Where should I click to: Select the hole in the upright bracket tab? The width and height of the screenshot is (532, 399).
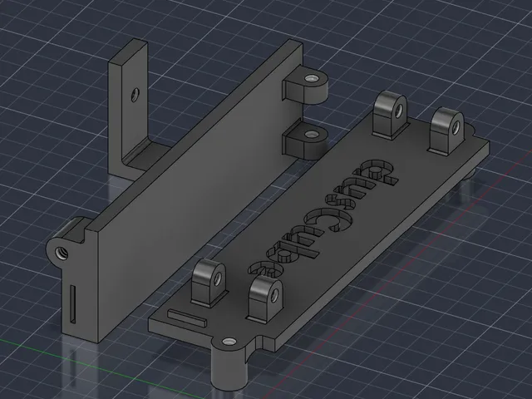click(x=135, y=94)
